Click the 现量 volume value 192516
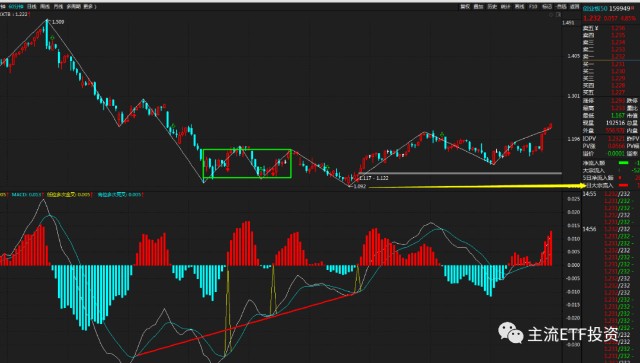This screenshot has height=363, width=640. (x=616, y=123)
